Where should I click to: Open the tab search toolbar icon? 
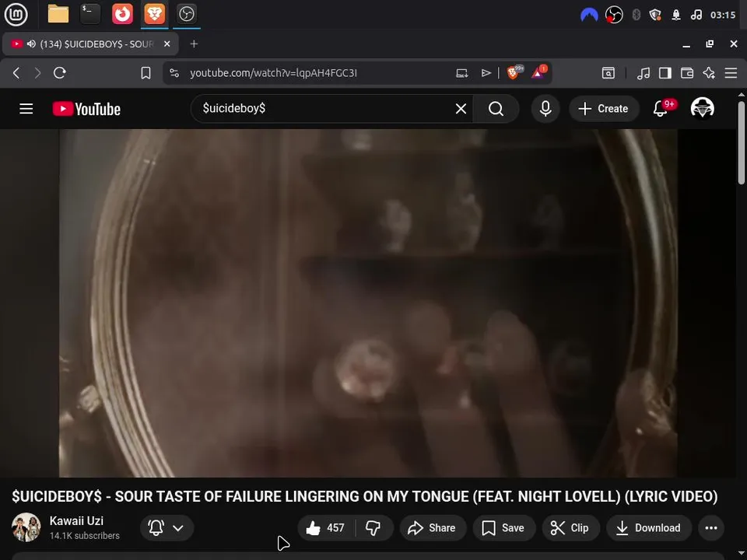(x=608, y=73)
